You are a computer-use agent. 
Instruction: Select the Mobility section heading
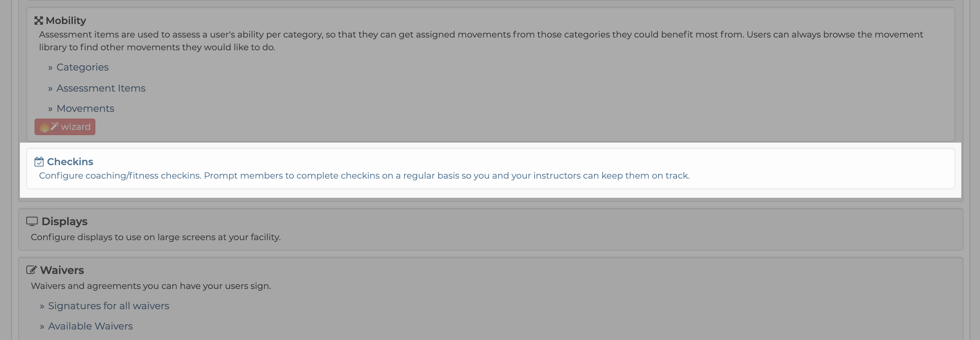pos(66,21)
